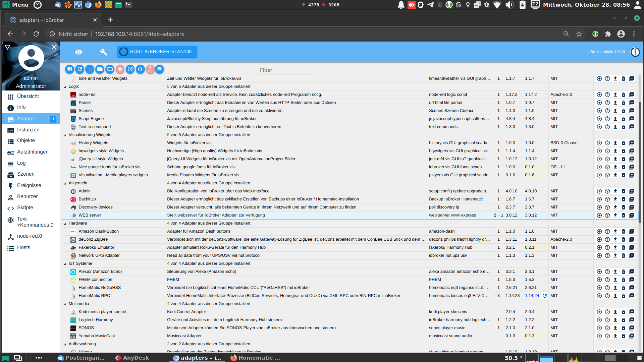Click upload icon for Scenes adapter

point(615,111)
